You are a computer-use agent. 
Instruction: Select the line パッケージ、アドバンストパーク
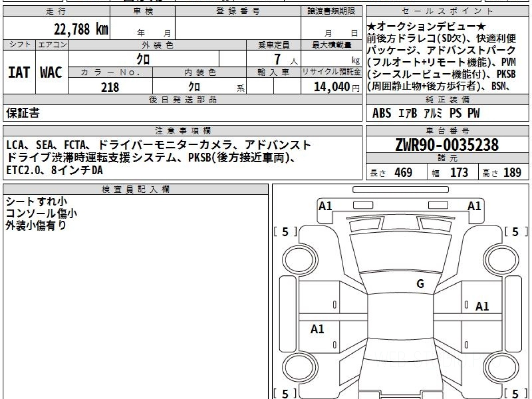(x=442, y=51)
